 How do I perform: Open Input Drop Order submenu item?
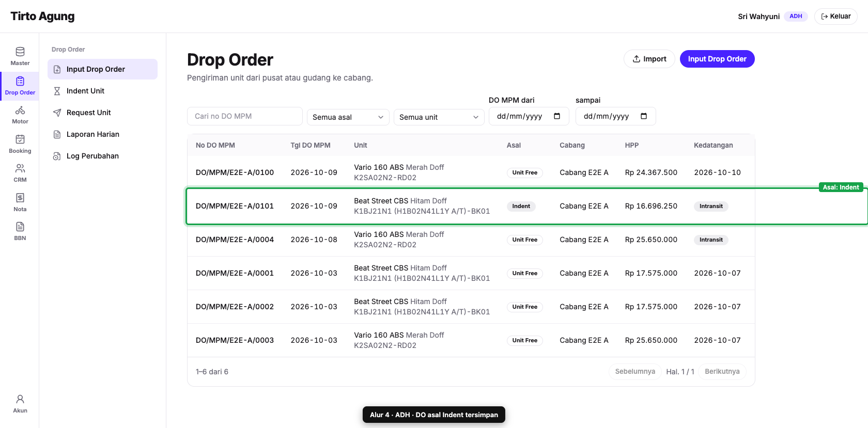pos(102,69)
